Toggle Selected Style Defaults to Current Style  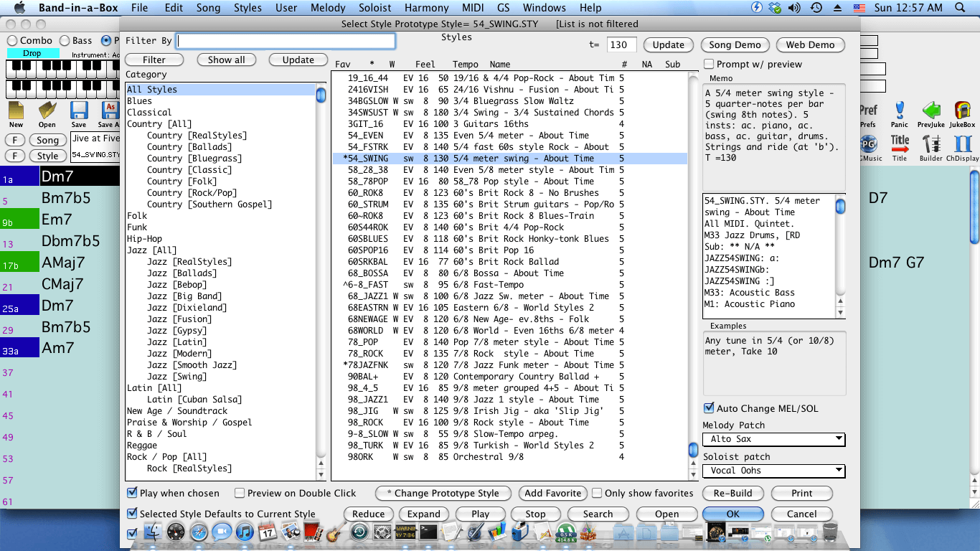click(132, 514)
